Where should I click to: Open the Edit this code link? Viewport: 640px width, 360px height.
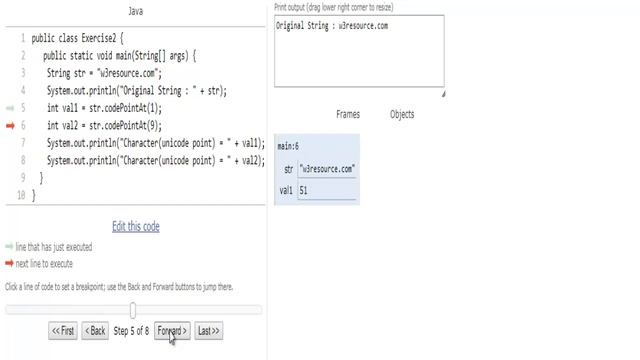136,227
